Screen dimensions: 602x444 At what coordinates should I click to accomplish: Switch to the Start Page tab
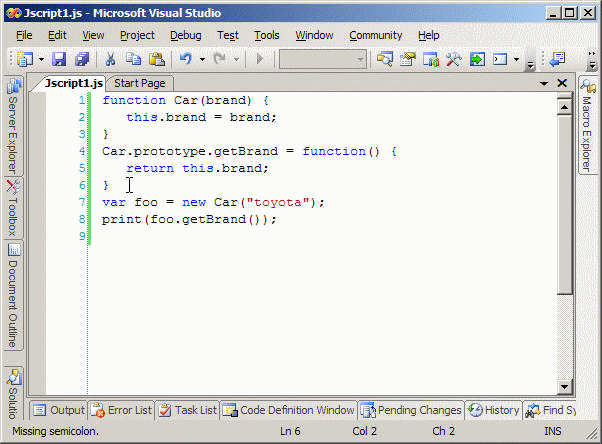pyautogui.click(x=139, y=83)
